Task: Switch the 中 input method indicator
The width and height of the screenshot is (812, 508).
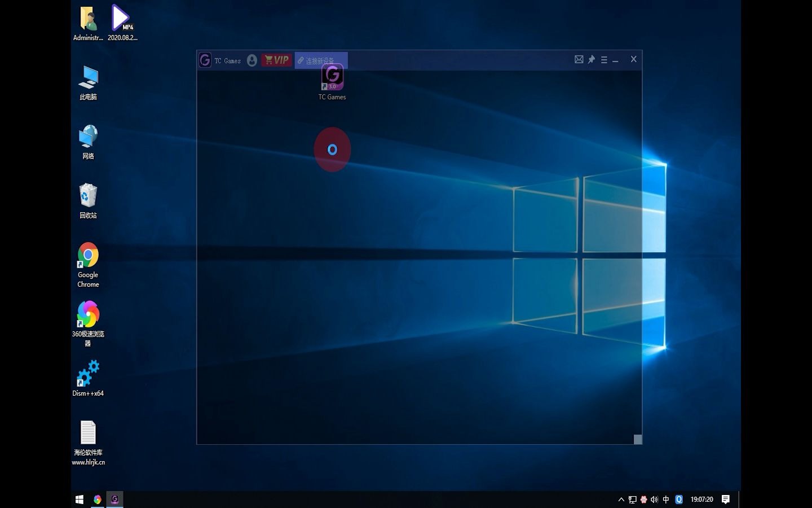Action: point(666,500)
